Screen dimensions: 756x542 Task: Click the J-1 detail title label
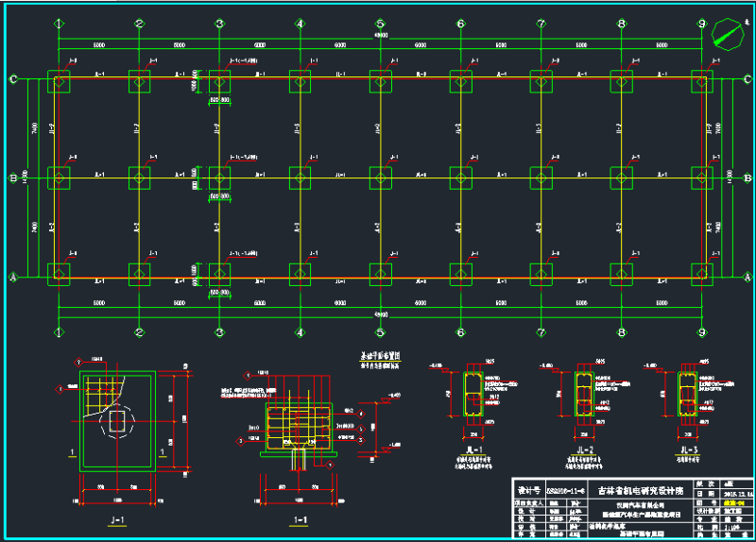coord(115,517)
